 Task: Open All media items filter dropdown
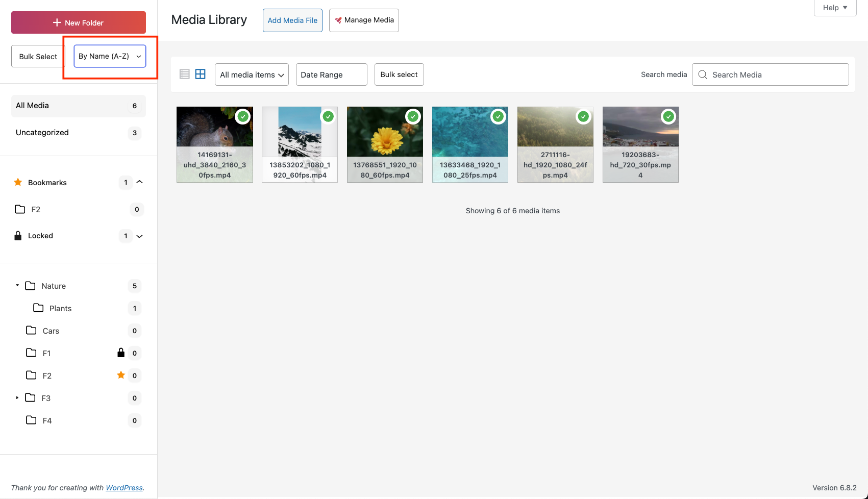tap(252, 74)
